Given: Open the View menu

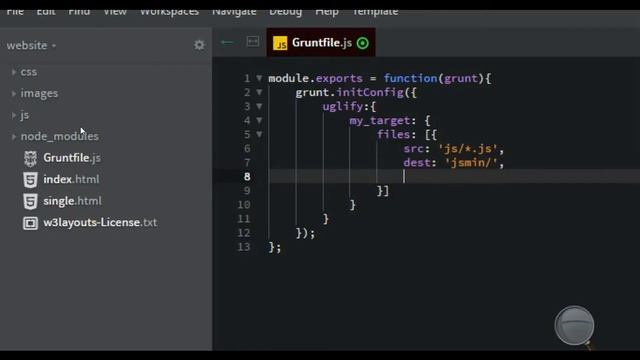Looking at the screenshot, I should 115,12.
